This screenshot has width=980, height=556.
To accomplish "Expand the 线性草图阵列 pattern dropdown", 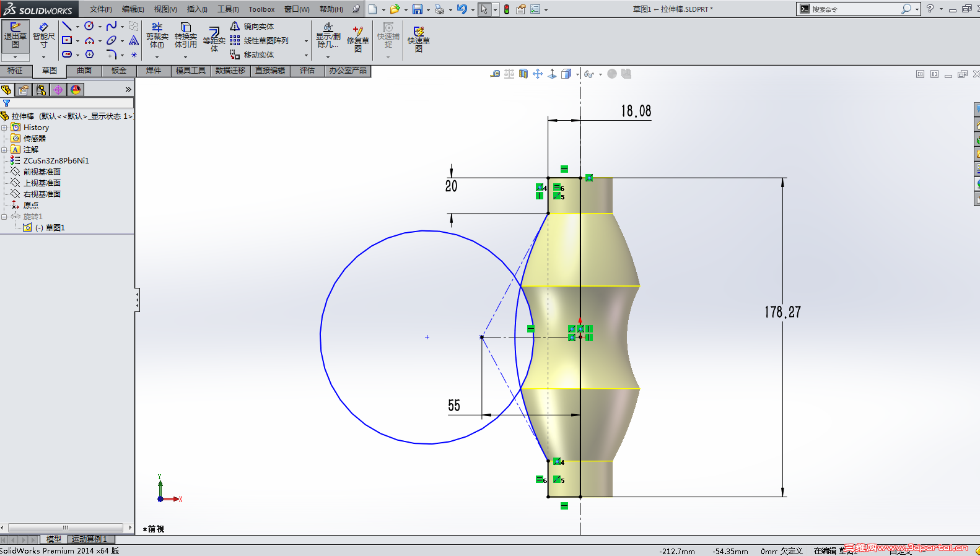I will [x=306, y=41].
